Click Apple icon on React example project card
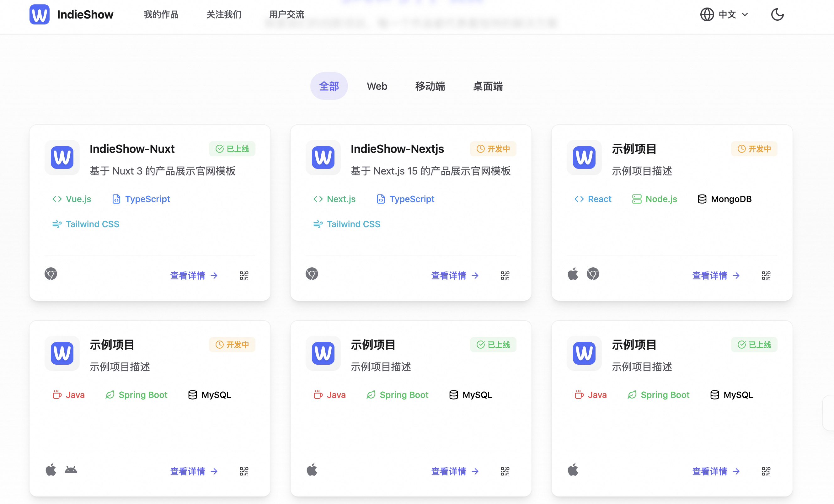This screenshot has width=834, height=504. (x=573, y=274)
